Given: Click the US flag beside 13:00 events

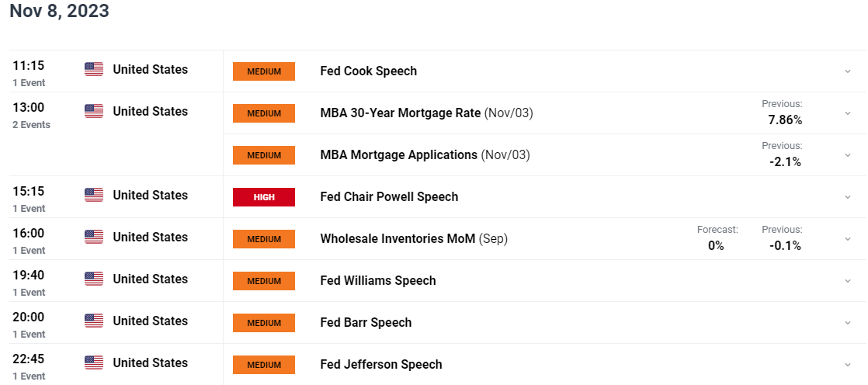Looking at the screenshot, I should pyautogui.click(x=93, y=111).
